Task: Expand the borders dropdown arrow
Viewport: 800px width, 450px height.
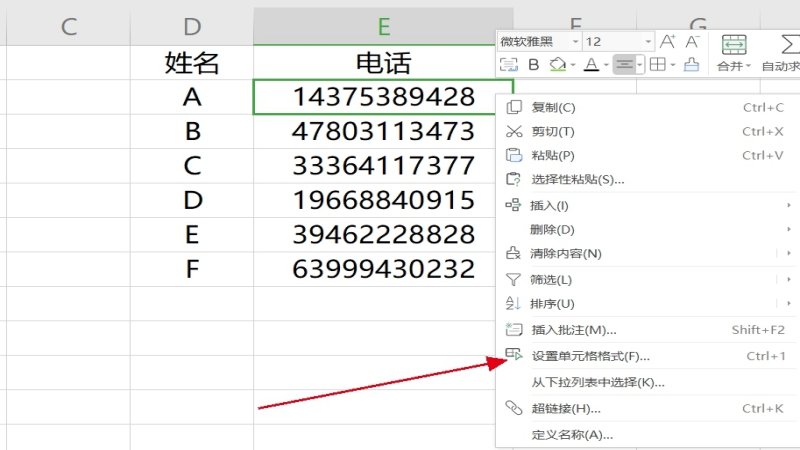Action: point(674,66)
